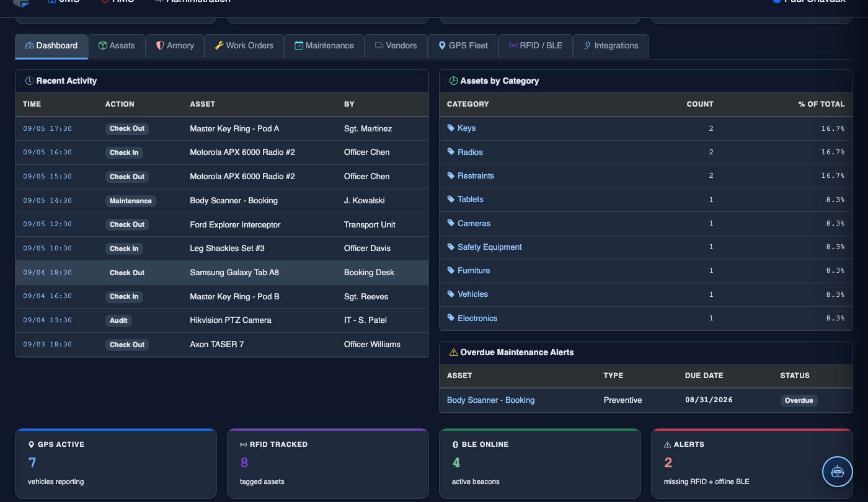868x502 pixels.
Task: Click the signal icon in RFID Tracked card
Action: click(x=244, y=444)
